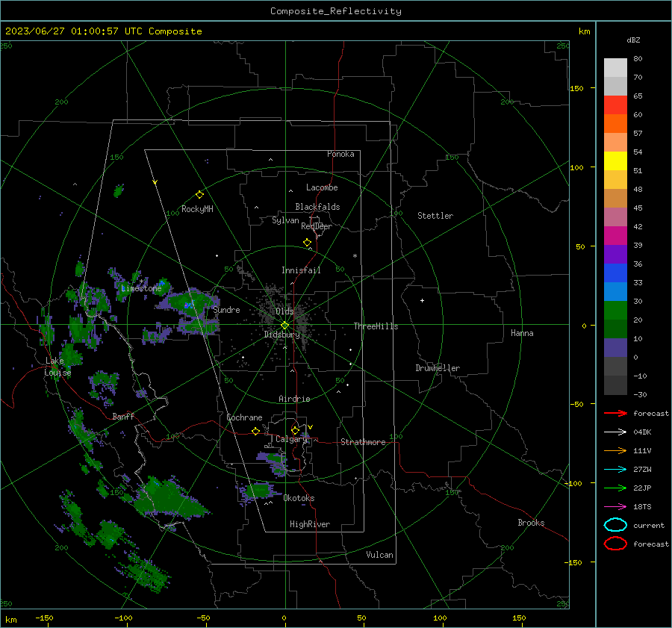Click the Cochrane town label
Image resolution: width=672 pixels, height=628 pixels.
(244, 417)
